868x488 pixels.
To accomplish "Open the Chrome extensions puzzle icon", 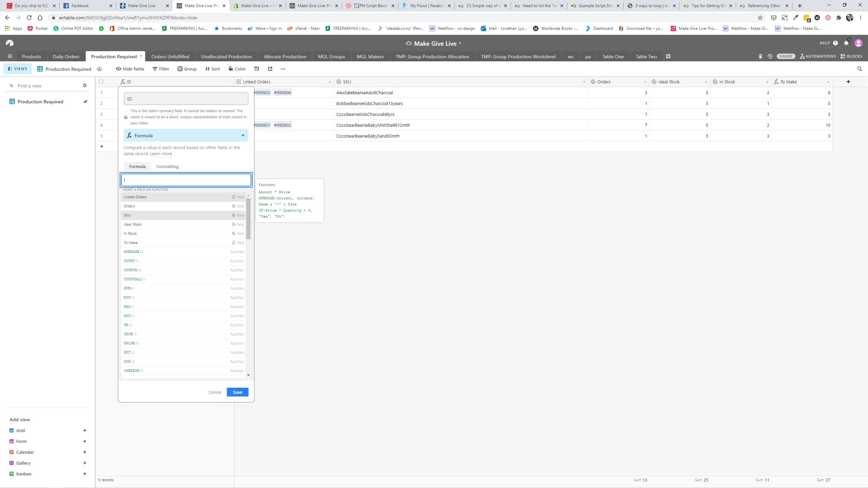I will click(839, 18).
